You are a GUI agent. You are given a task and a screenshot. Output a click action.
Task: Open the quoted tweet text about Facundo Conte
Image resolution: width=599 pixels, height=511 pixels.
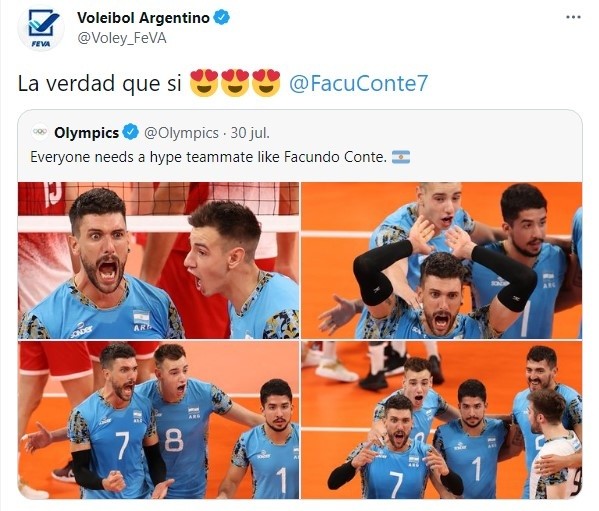pos(209,157)
